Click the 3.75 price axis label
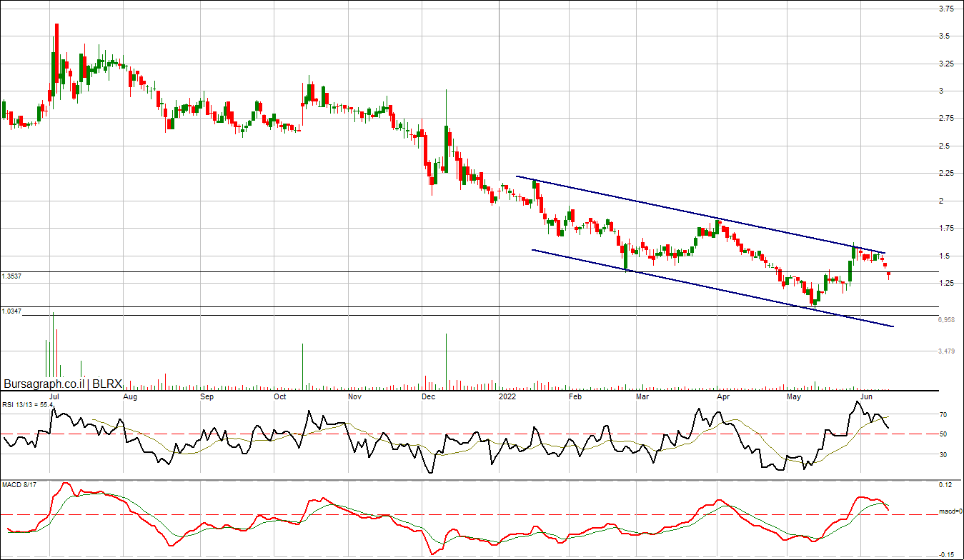The image size is (964, 560). pyautogui.click(x=945, y=9)
